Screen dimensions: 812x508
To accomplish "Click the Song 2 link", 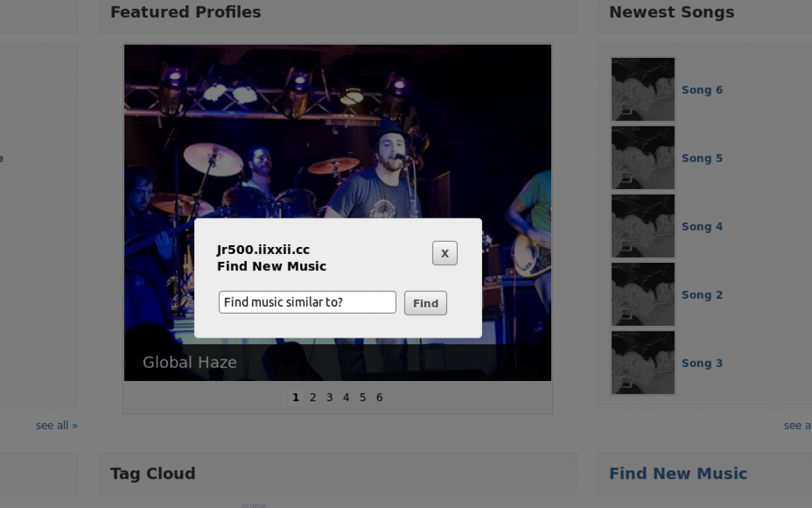I will click(702, 295).
